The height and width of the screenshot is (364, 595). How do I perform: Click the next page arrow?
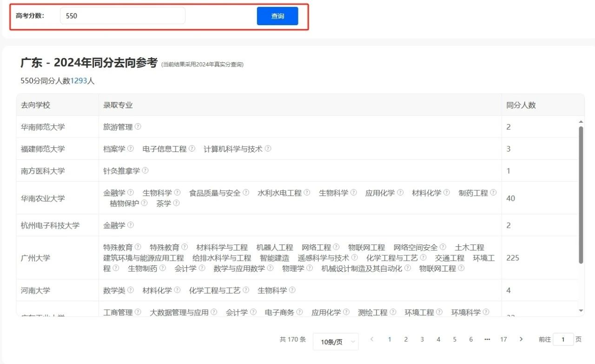coord(521,339)
